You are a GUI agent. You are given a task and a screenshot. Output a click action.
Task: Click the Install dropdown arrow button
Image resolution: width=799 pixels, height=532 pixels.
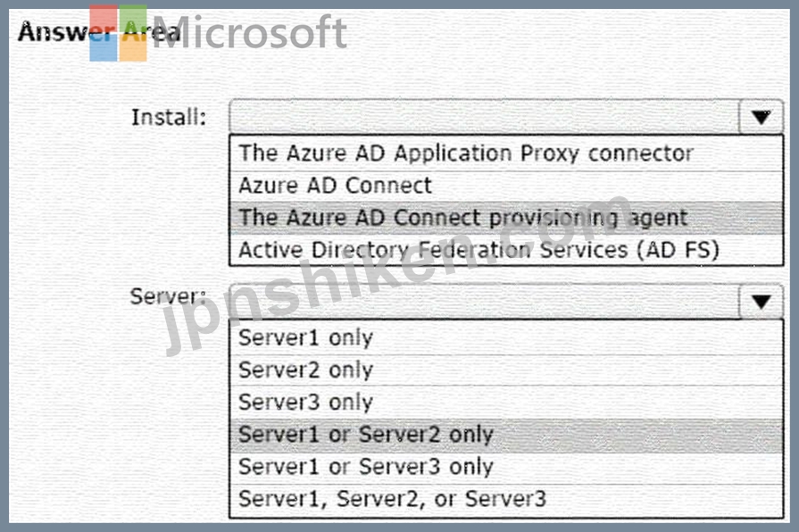point(761,117)
